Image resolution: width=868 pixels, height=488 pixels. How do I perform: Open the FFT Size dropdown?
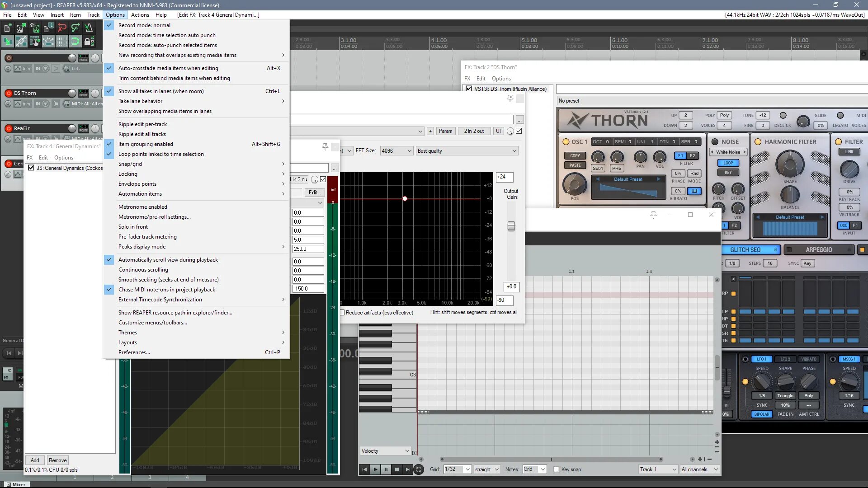coord(396,151)
